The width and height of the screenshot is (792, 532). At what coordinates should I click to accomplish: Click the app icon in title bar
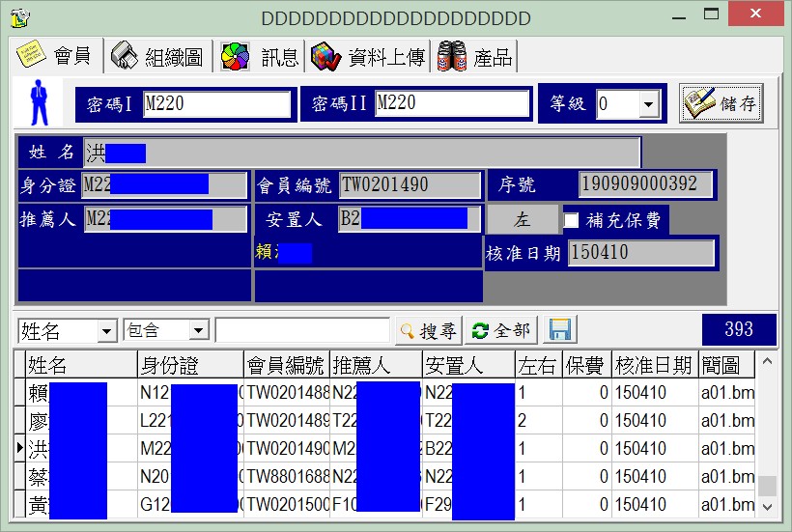19,17
